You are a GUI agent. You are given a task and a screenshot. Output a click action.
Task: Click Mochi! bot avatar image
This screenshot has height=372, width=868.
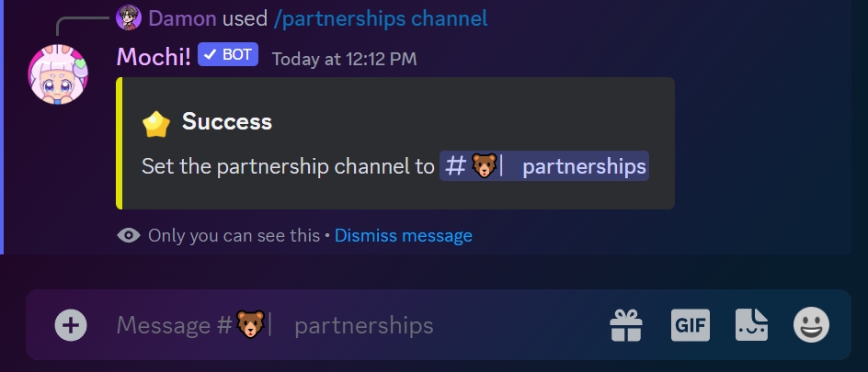58,74
